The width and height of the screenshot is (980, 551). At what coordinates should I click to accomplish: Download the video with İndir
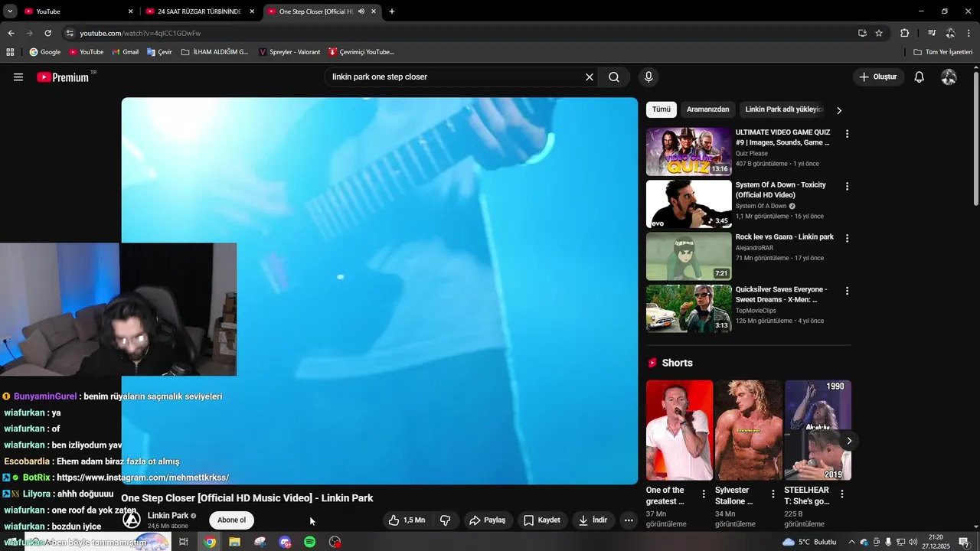point(593,520)
